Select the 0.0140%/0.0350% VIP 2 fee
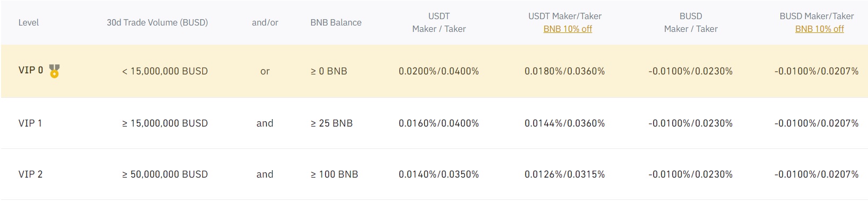This screenshot has width=868, height=201. tap(439, 174)
